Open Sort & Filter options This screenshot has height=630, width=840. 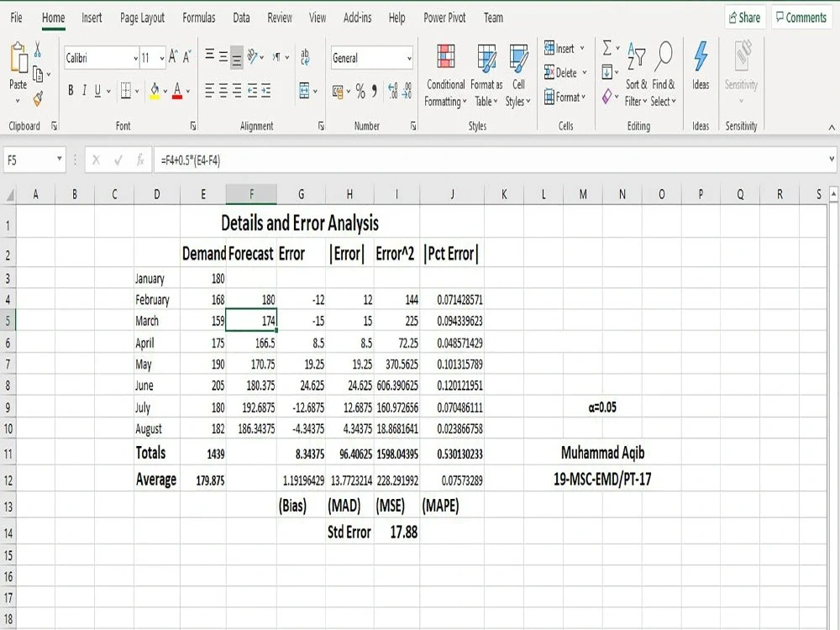[x=637, y=75]
